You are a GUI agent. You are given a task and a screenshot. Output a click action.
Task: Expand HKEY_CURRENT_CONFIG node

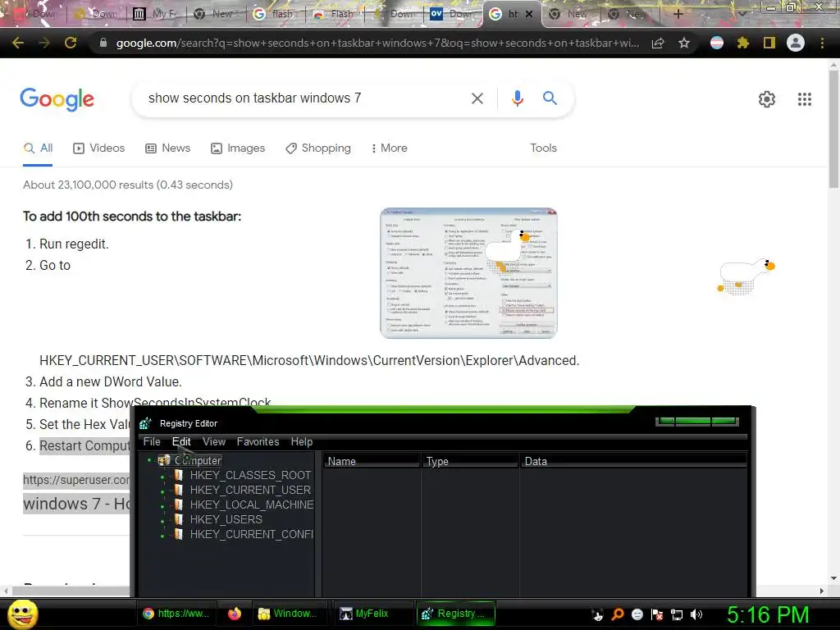162,535
